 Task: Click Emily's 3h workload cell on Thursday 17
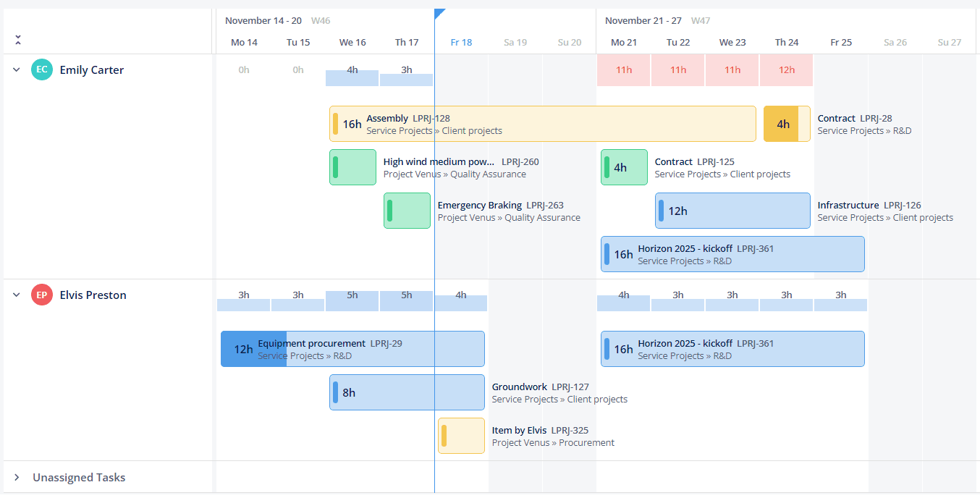(407, 70)
